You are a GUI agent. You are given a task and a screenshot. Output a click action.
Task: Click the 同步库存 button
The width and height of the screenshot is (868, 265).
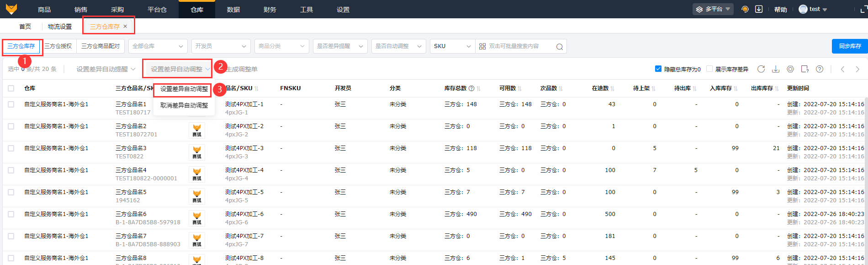(x=850, y=46)
